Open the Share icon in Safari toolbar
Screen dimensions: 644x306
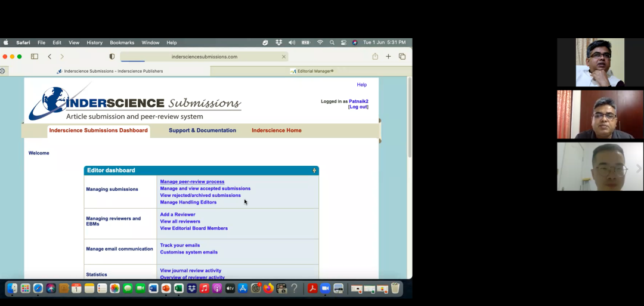pos(375,56)
